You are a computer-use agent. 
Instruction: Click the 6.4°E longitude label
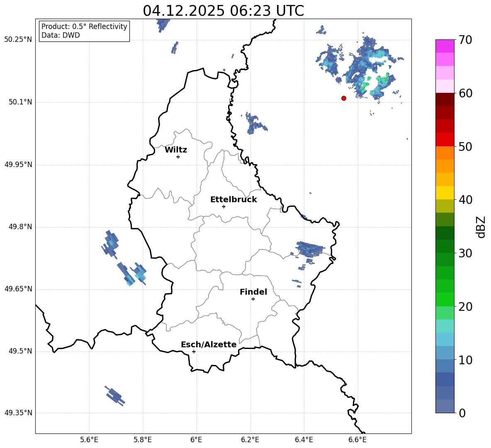[x=304, y=440]
